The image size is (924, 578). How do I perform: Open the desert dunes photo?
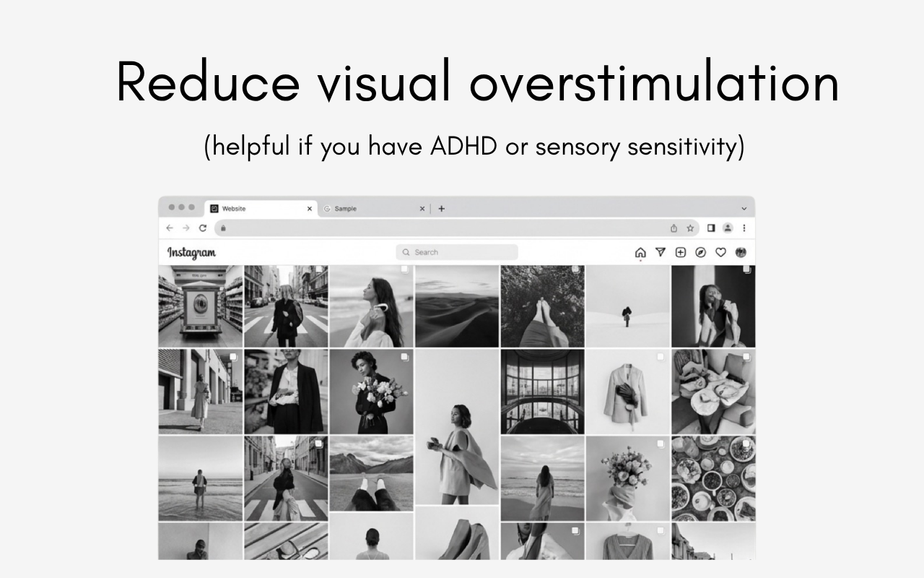click(x=457, y=306)
